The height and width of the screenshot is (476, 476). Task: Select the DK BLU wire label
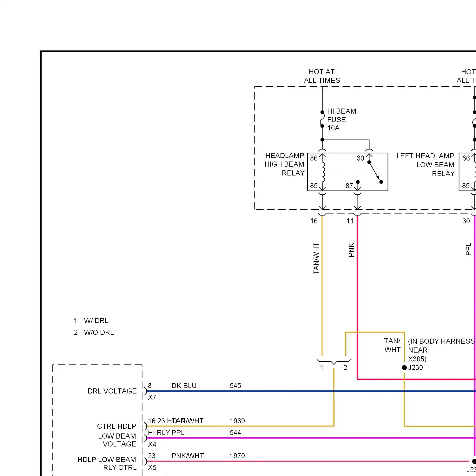click(x=184, y=386)
